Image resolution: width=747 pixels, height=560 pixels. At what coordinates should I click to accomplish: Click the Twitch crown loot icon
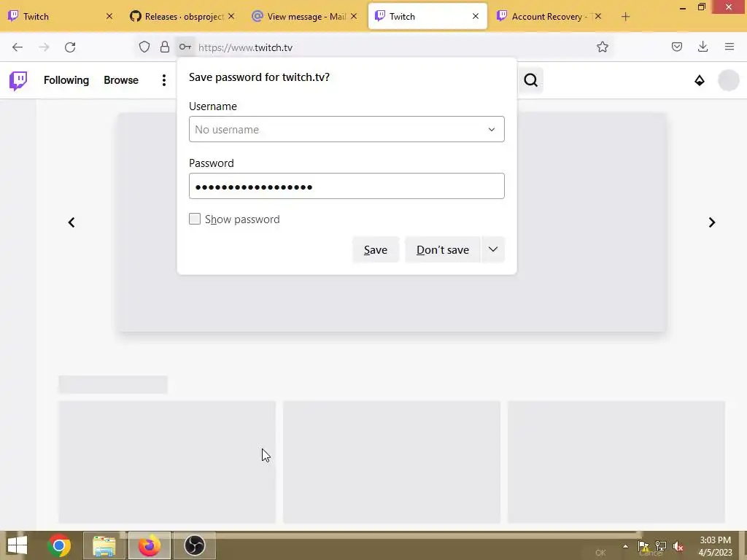[x=700, y=80]
